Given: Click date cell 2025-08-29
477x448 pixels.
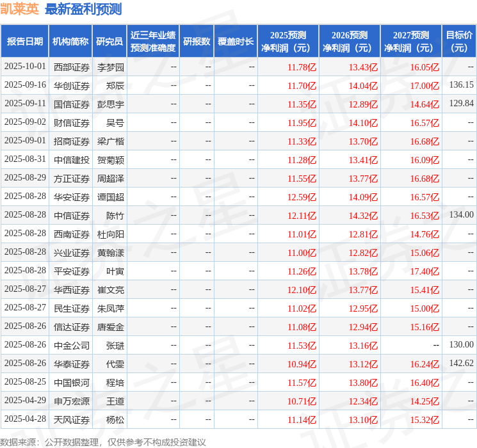Looking at the screenshot, I should point(25,178).
